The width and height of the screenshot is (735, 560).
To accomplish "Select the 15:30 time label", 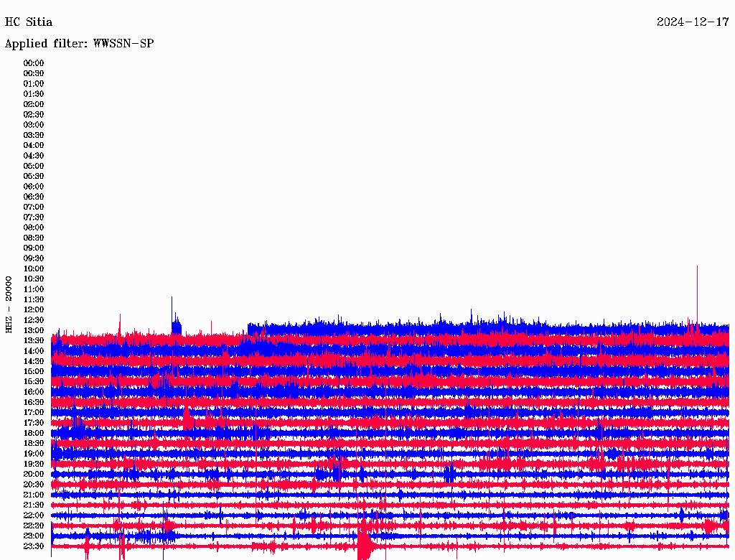I will coord(34,382).
